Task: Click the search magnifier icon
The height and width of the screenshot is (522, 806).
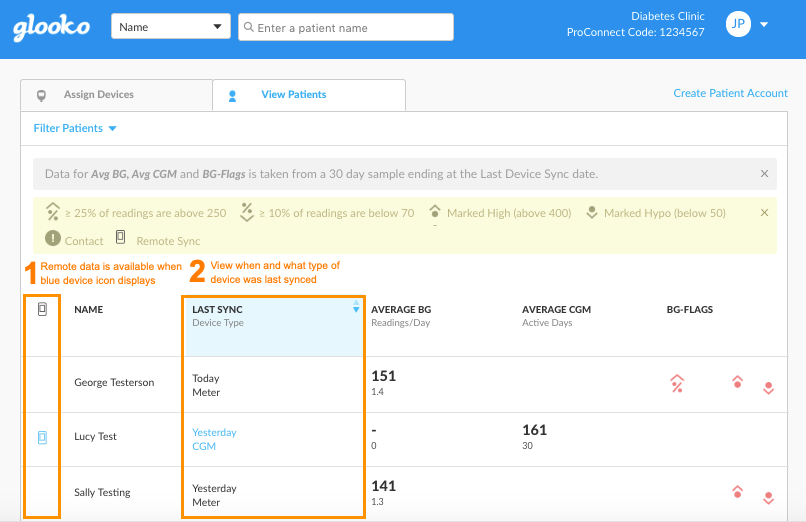Action: [249, 27]
